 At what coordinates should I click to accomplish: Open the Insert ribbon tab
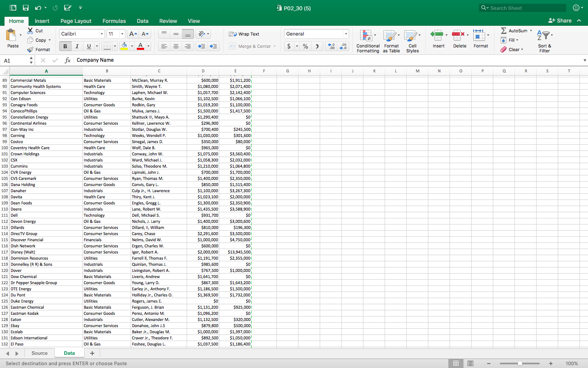pos(42,21)
